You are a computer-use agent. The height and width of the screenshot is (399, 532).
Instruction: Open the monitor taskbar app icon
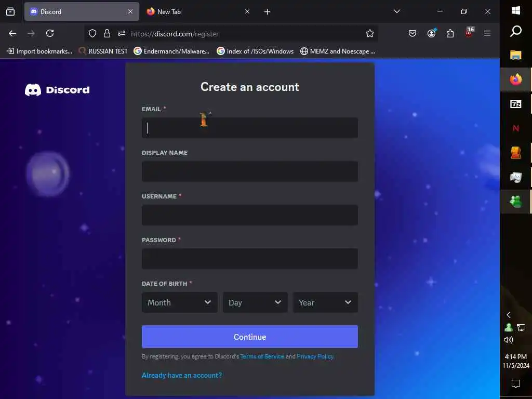point(516,177)
